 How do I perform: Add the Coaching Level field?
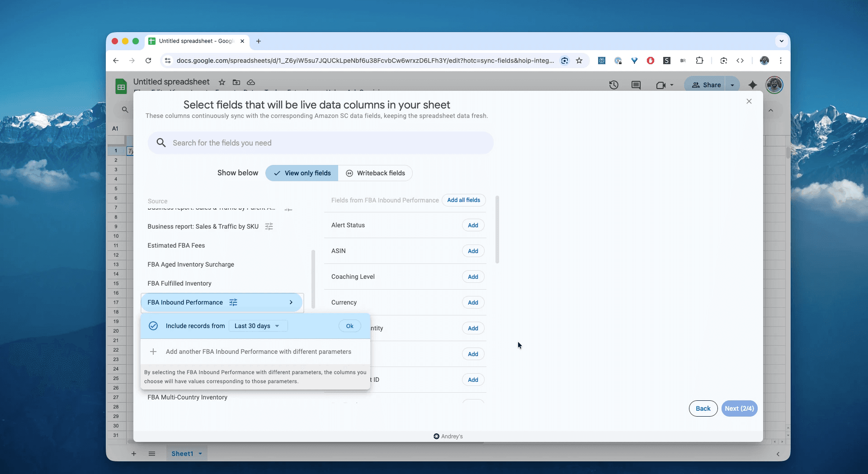pos(473,277)
